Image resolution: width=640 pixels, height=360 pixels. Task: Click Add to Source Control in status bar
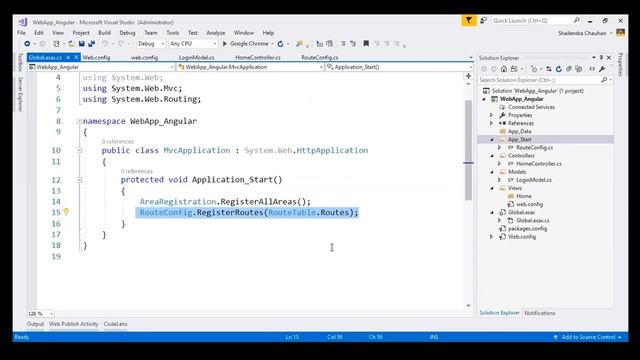pos(588,337)
